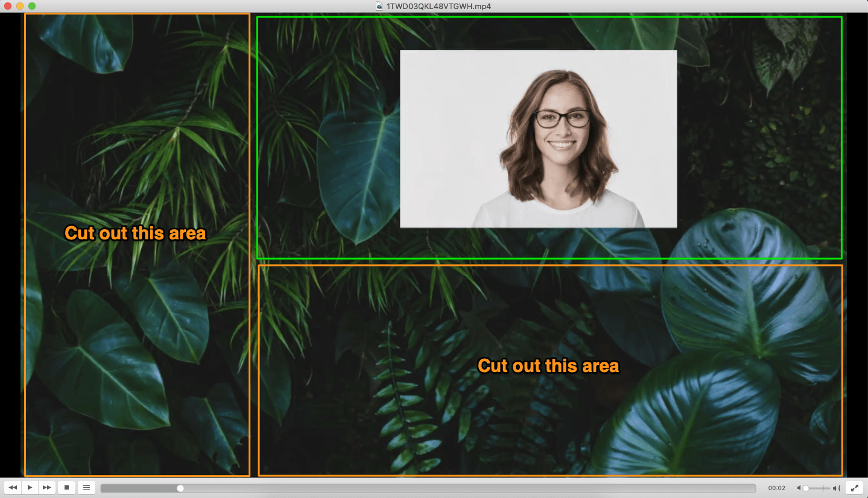
Task: Click the file icon in the title bar
Action: coord(379,6)
